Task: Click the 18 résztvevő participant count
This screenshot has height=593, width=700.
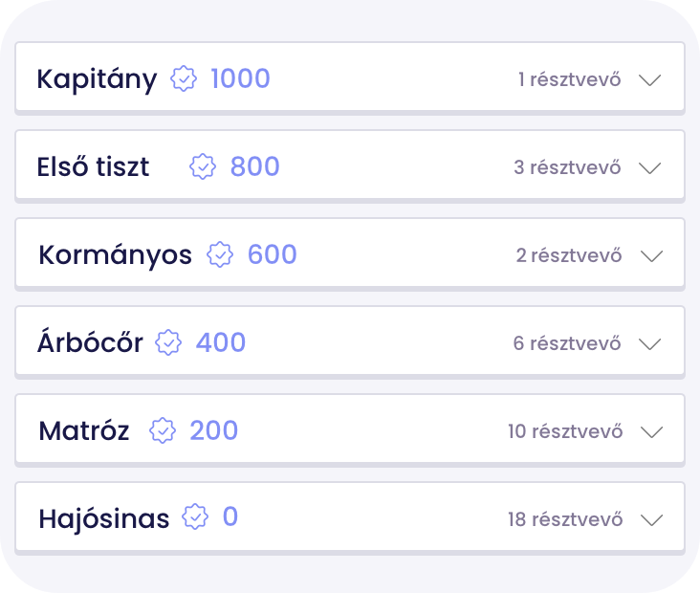Action: pos(565,518)
